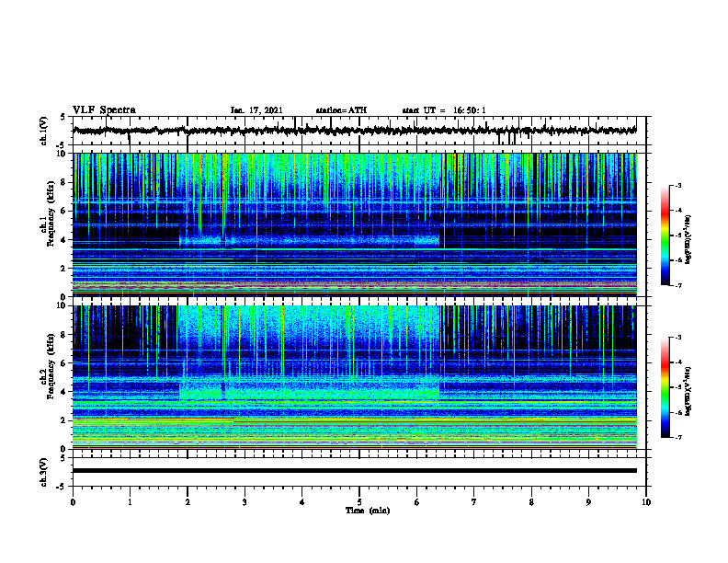Click the 5 tick of ch.1(V) axis
This screenshot has width=728, height=563.
[63, 117]
